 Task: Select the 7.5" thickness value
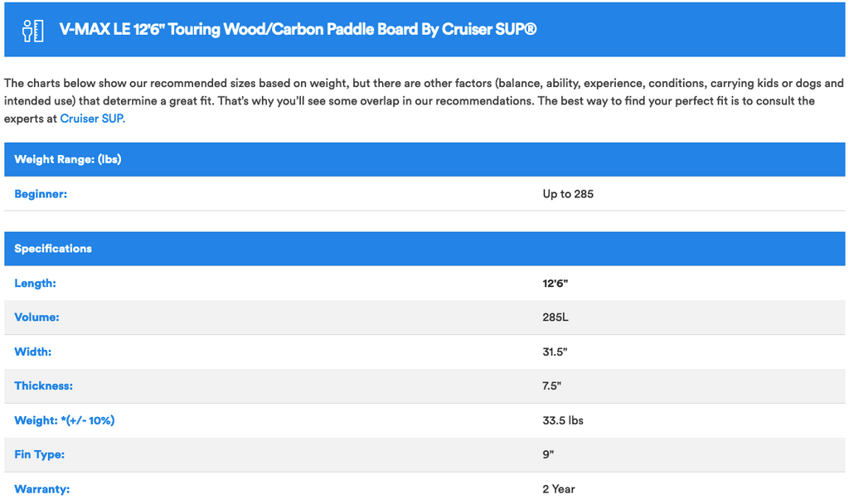click(x=552, y=386)
